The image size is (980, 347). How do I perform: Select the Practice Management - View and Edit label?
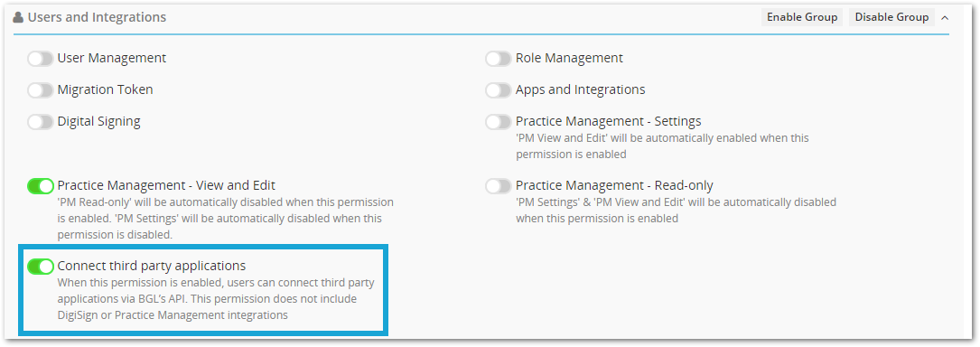click(x=166, y=185)
